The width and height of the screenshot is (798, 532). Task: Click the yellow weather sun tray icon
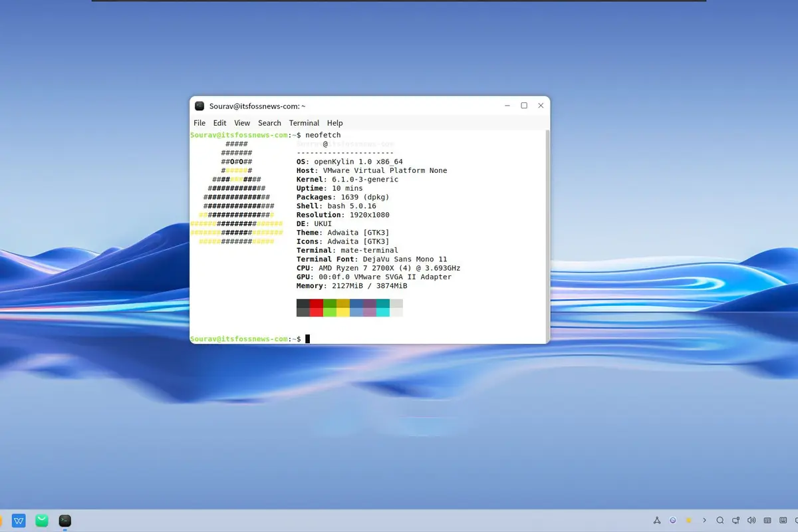689,520
